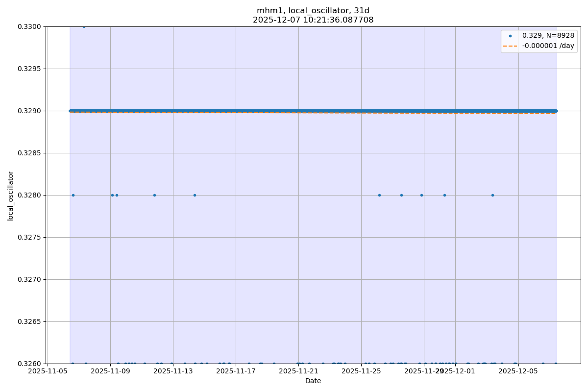
Task: Click the 0.3280 data point after 2025-12-01
Action: (x=492, y=195)
